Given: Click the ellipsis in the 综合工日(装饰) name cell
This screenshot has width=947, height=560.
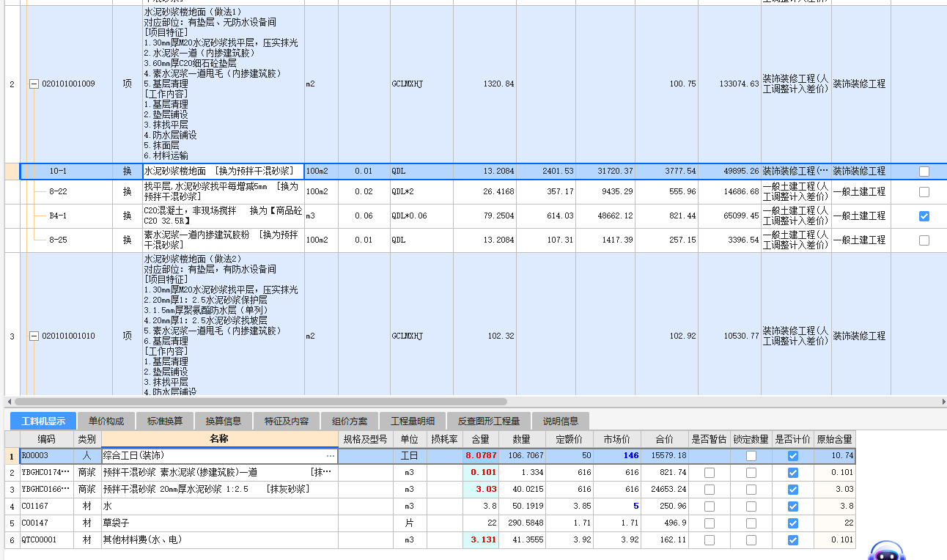Looking at the screenshot, I should tap(331, 455).
